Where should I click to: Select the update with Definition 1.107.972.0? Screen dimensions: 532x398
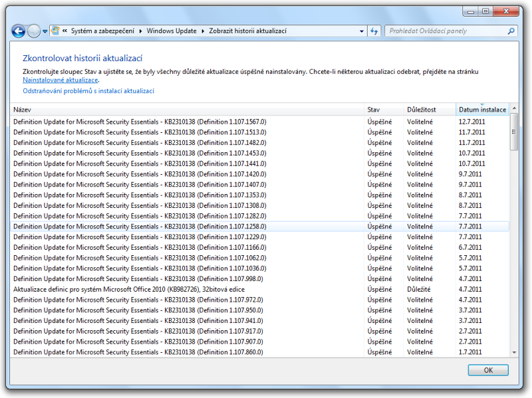pos(260,300)
